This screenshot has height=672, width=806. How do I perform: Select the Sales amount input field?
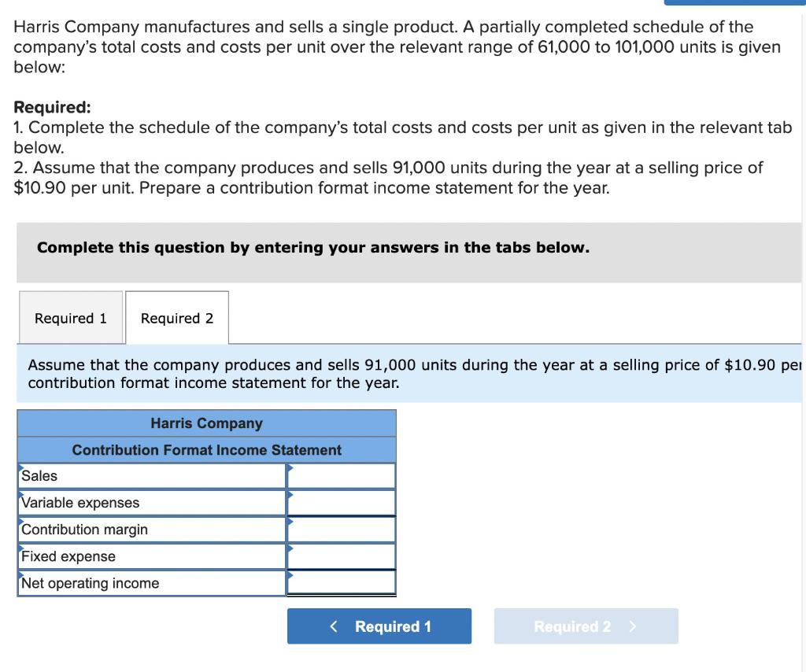point(342,475)
